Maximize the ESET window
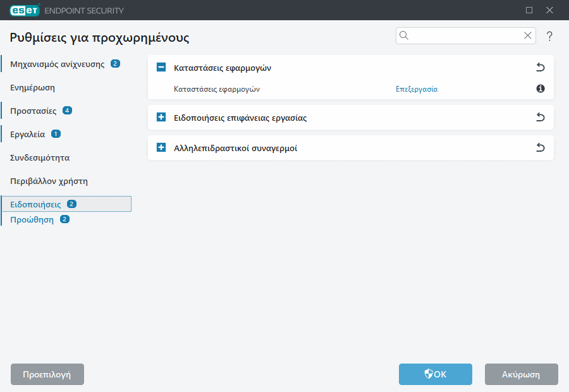 [x=529, y=10]
